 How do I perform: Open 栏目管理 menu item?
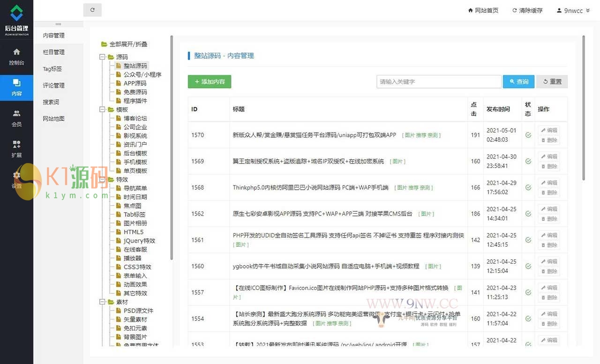(53, 52)
